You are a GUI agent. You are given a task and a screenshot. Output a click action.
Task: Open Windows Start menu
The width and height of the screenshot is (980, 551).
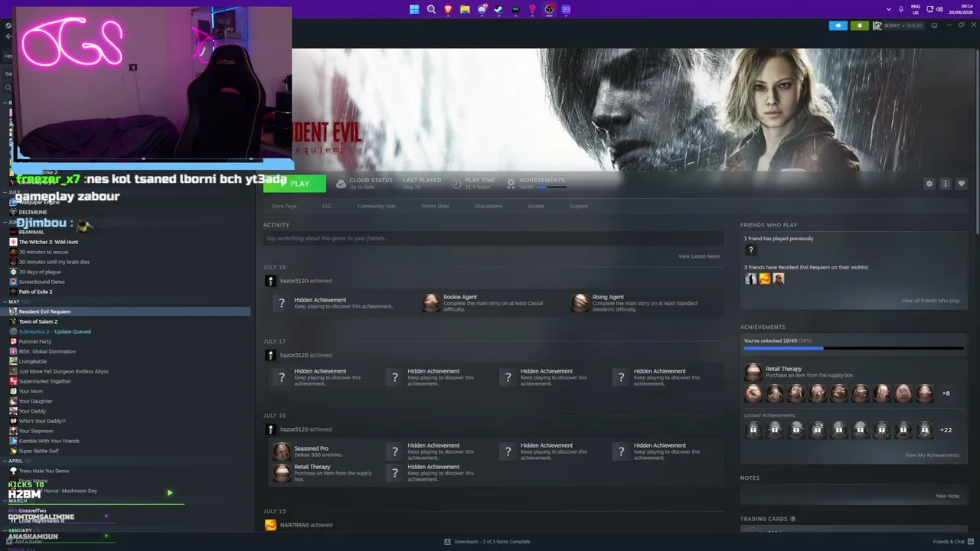(414, 9)
